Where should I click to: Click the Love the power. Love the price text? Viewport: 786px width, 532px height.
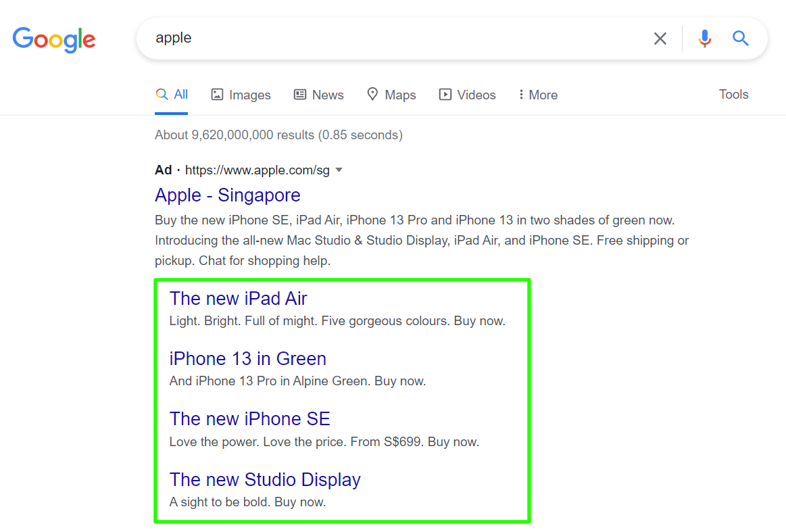tap(324, 441)
